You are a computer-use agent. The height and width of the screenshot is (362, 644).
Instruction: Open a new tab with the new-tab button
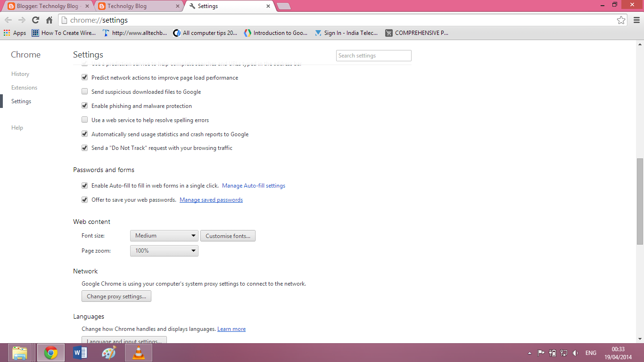tap(283, 6)
